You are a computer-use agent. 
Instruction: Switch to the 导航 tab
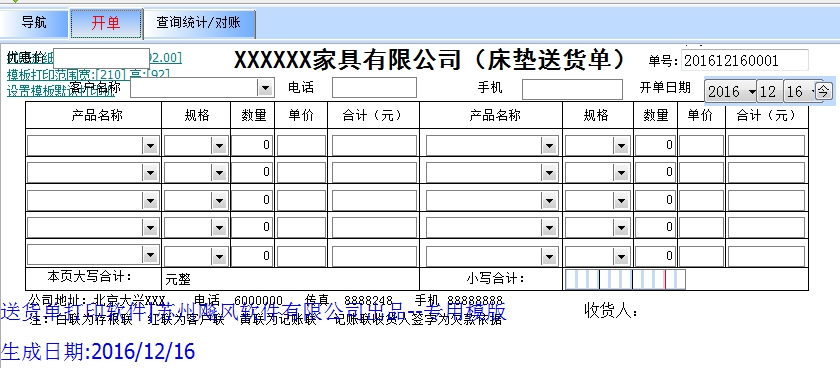pyautogui.click(x=34, y=23)
